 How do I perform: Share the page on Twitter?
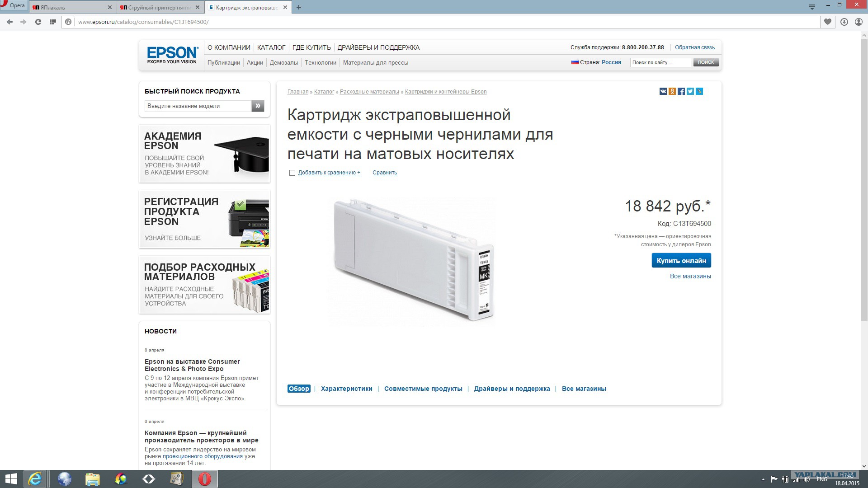click(690, 91)
